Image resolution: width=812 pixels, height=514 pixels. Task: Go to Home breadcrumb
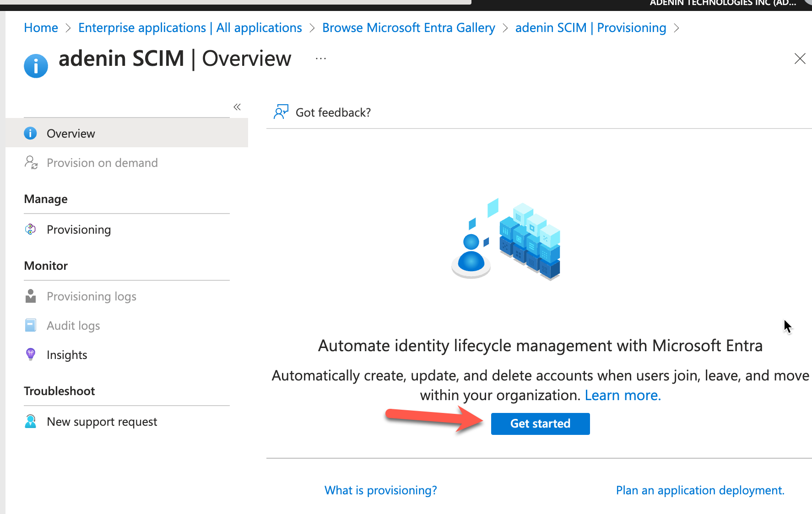point(41,28)
